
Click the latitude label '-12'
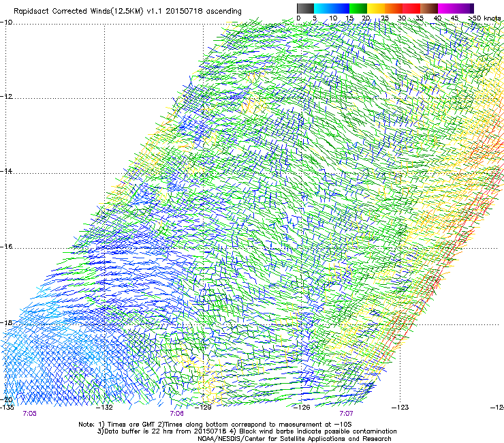click(6, 97)
